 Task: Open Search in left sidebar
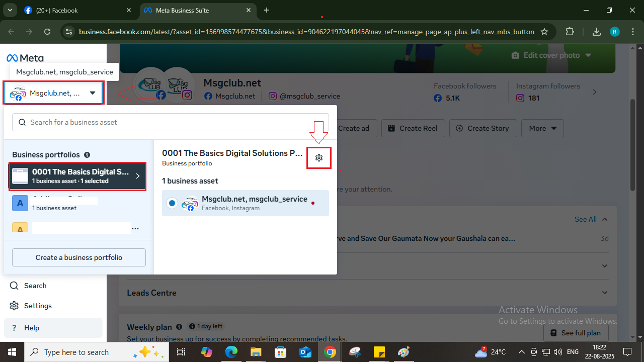[x=35, y=286]
